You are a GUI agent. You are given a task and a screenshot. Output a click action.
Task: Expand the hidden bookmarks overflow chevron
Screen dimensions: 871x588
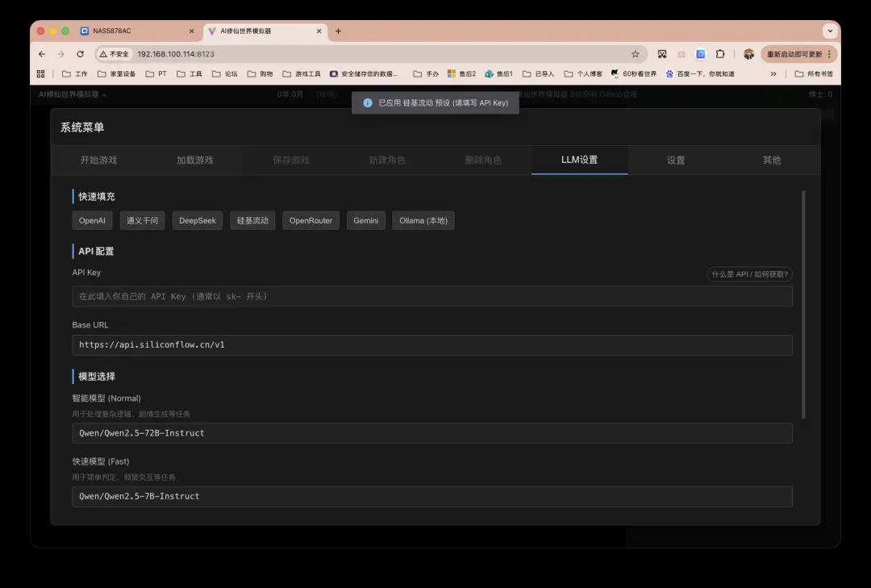point(773,73)
